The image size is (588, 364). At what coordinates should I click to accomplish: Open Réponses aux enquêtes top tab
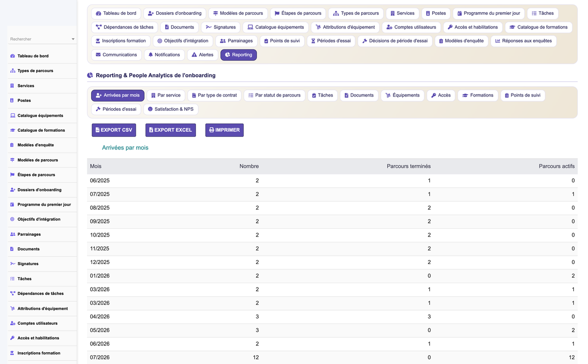coord(523,41)
